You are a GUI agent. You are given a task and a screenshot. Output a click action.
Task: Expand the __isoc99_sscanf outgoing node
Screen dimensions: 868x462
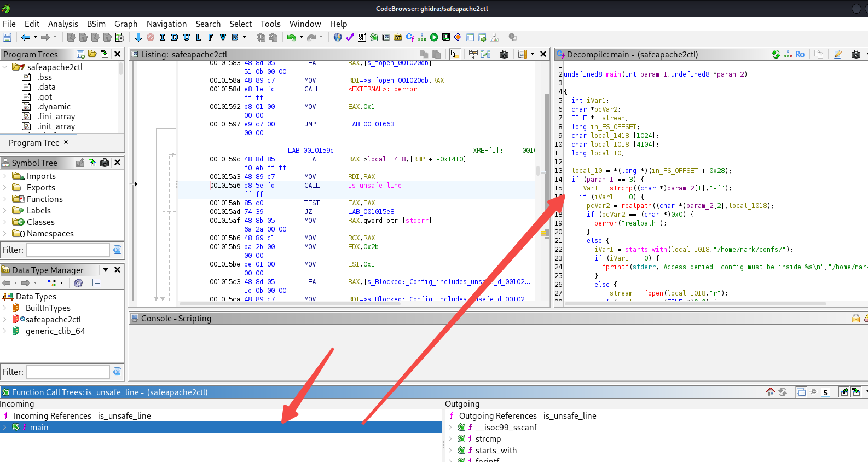[450, 427]
